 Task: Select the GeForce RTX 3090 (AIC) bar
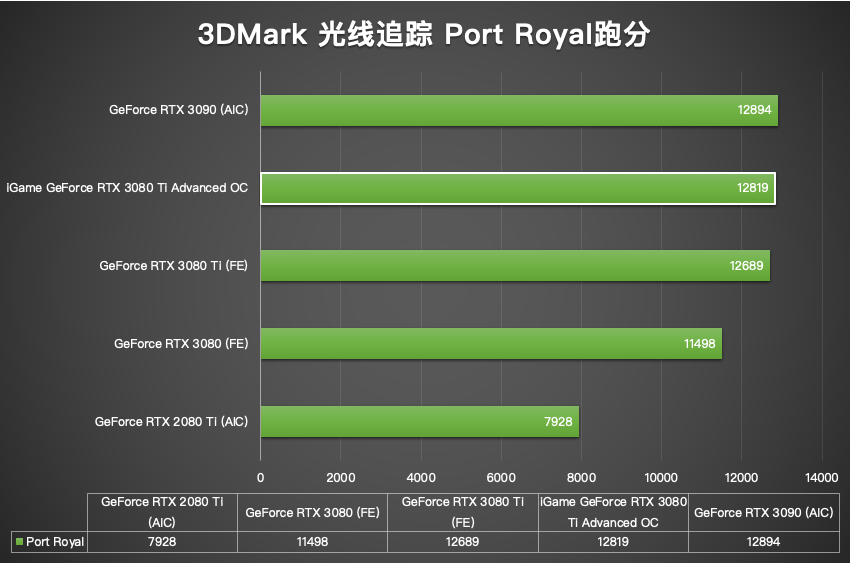click(x=519, y=111)
